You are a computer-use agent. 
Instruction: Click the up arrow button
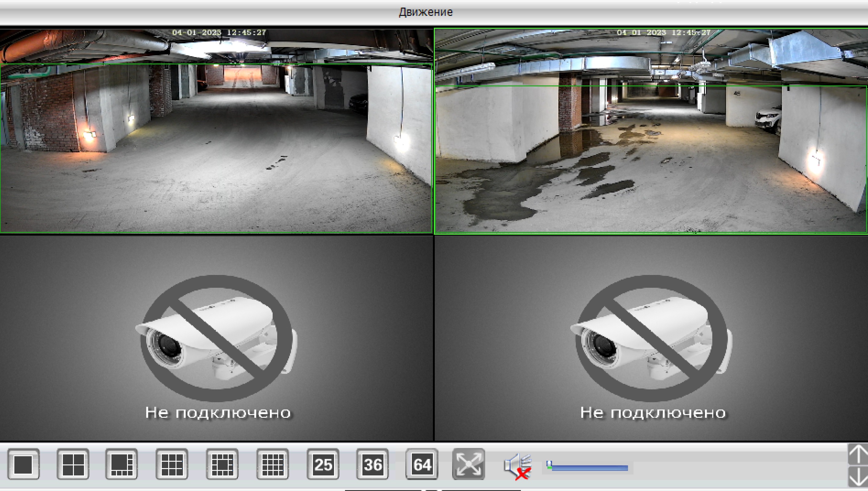point(858,454)
